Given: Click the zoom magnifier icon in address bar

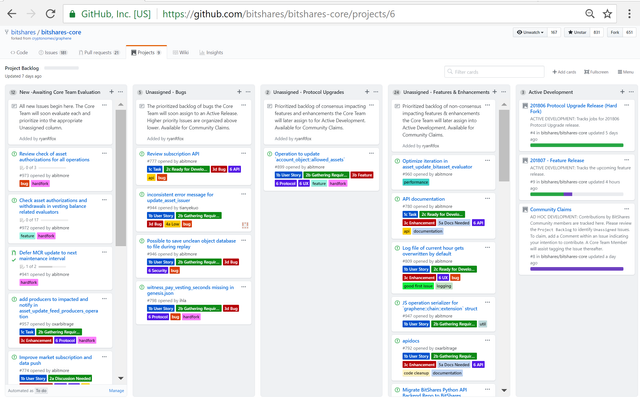Looking at the screenshot, I should click(590, 14).
